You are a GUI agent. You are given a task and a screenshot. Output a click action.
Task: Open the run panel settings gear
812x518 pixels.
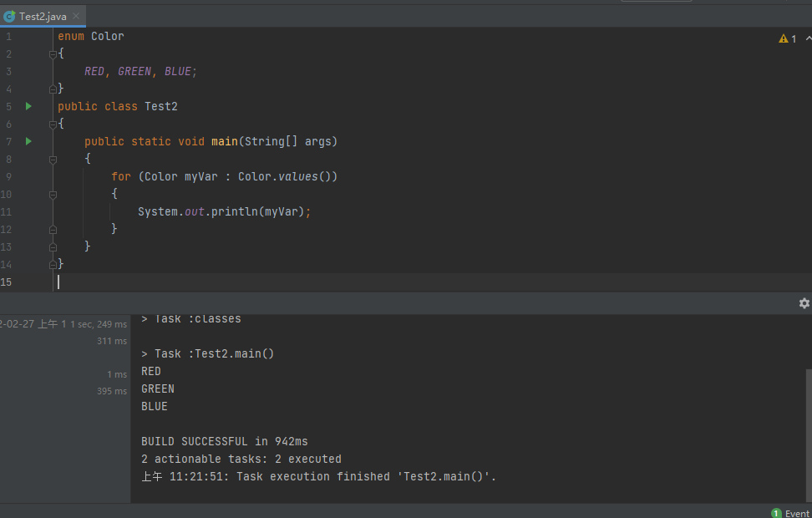pos(804,303)
